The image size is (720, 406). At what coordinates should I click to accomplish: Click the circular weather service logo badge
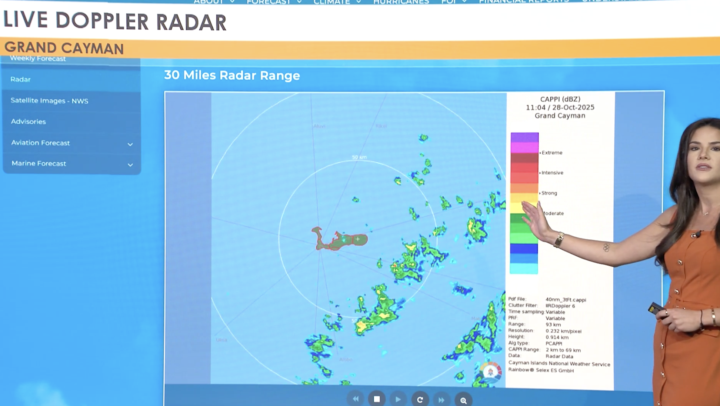pyautogui.click(x=490, y=372)
